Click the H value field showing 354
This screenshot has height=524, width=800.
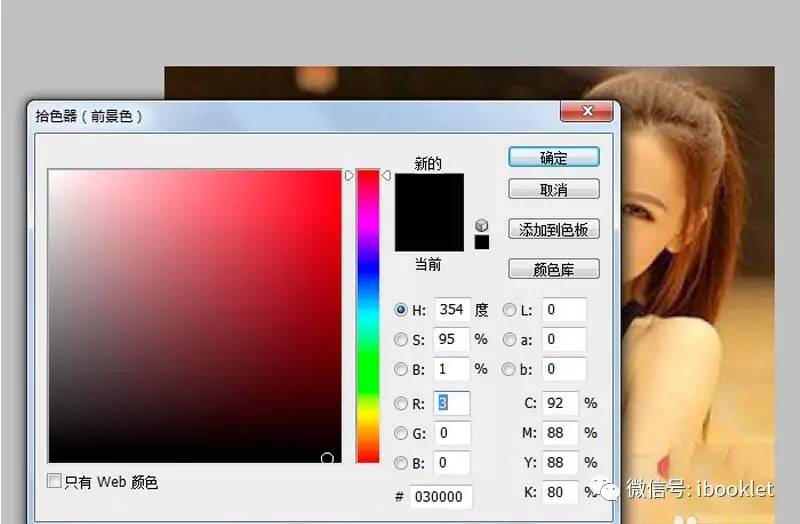(x=452, y=310)
